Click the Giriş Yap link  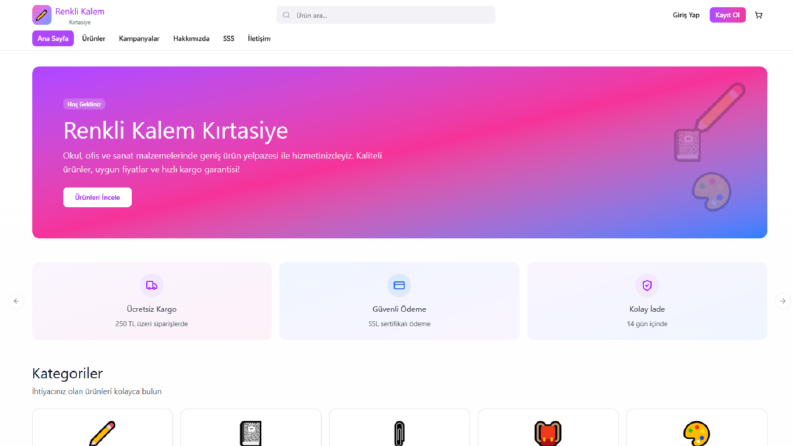tap(686, 15)
